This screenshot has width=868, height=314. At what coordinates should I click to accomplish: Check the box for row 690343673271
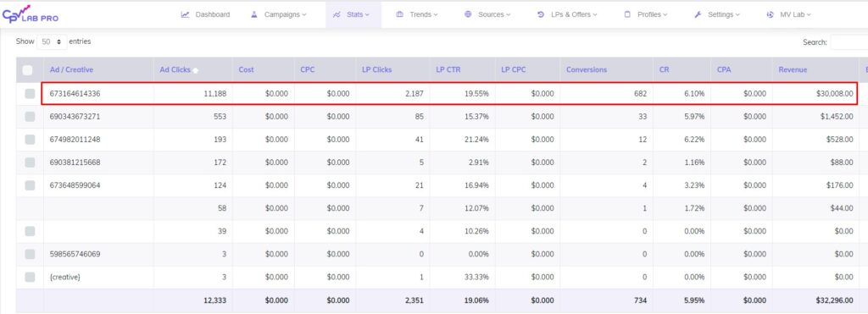pos(30,117)
